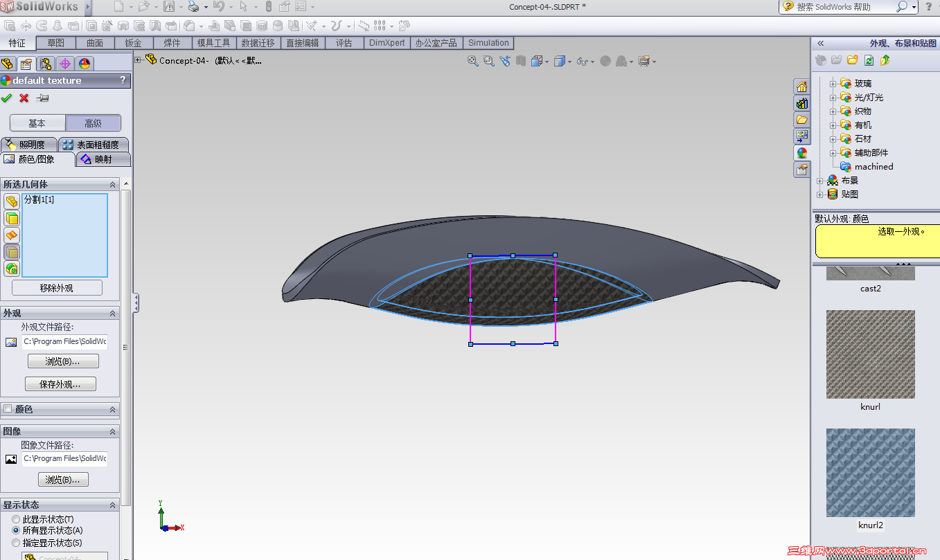Open the ConfigurationManager tab icon
The image size is (940, 560).
pyautogui.click(x=46, y=64)
